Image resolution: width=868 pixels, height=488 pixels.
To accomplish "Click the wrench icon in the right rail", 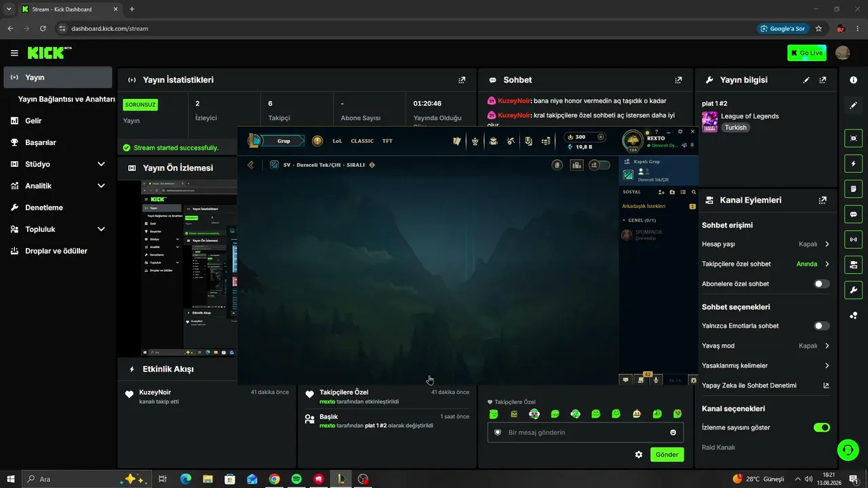I will tap(853, 290).
